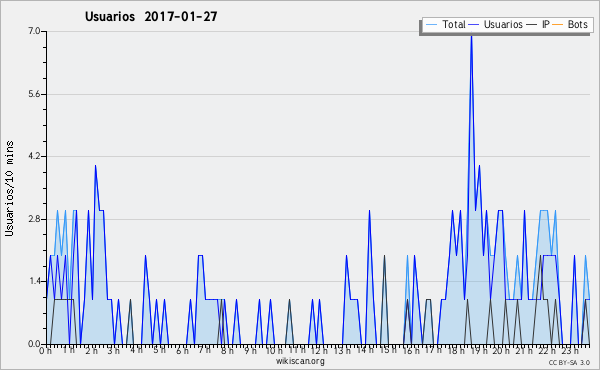
Task: Click the 1.4 y-axis label
Action: pos(34,281)
